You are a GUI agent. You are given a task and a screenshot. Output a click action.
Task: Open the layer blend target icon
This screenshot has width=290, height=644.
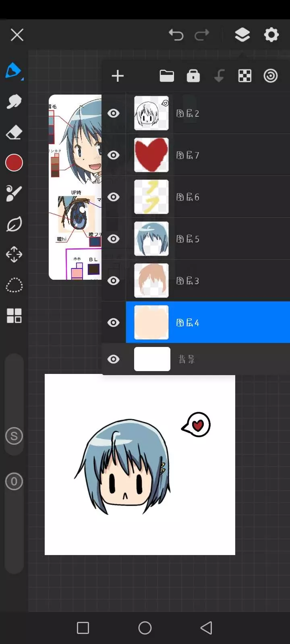click(271, 76)
